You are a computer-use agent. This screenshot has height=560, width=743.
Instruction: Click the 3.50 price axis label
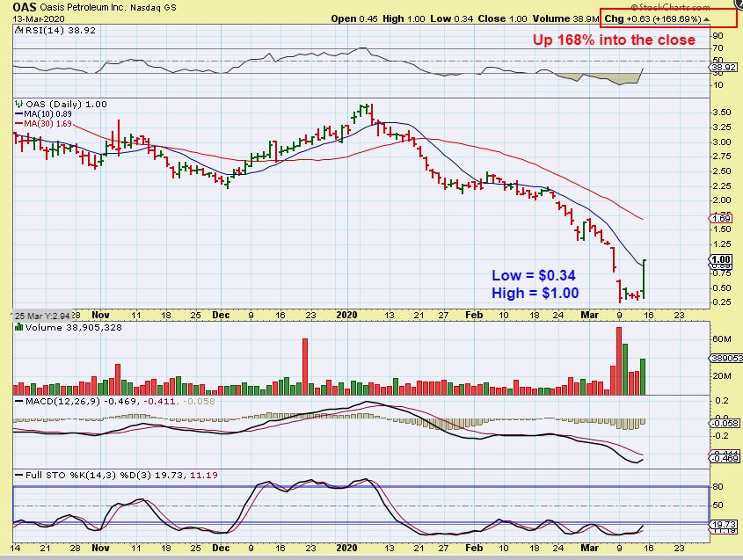[722, 113]
